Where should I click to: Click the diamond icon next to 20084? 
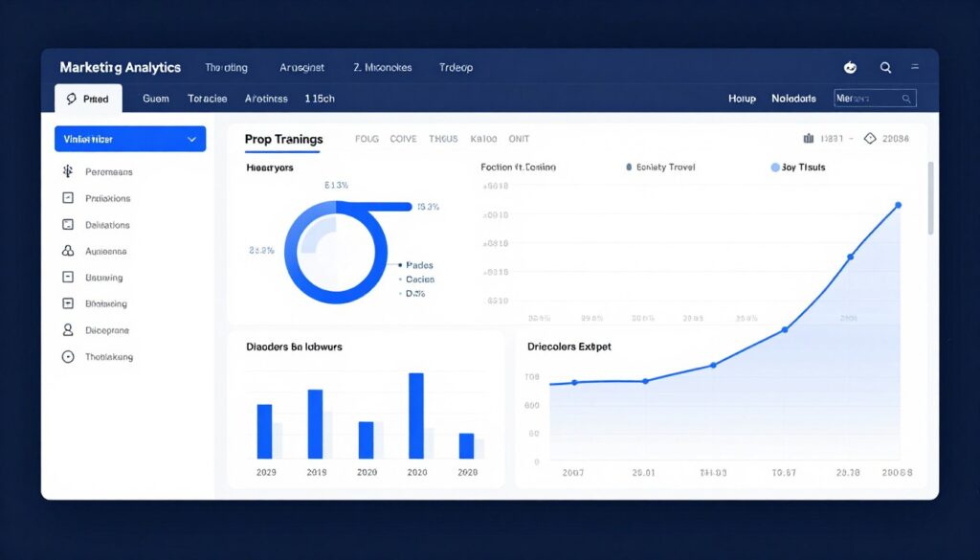point(869,139)
